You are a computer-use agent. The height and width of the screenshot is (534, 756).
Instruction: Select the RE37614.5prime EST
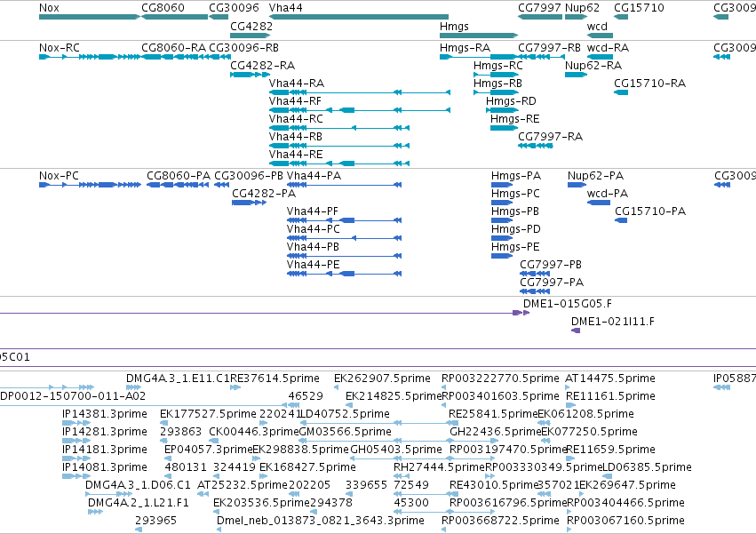[x=235, y=387]
